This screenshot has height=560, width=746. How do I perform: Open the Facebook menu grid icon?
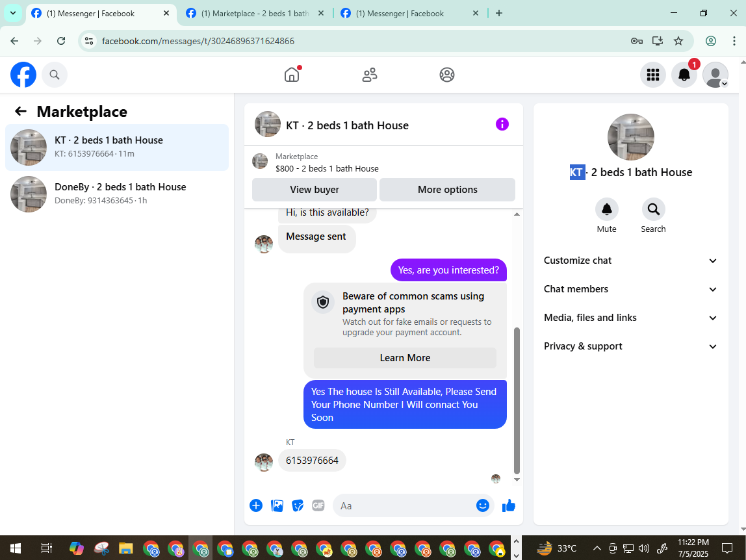(652, 75)
